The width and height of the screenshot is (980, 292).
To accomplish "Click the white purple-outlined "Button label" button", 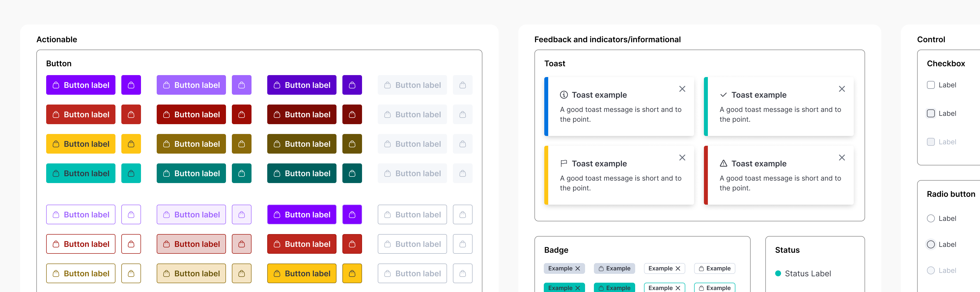I will tap(81, 214).
